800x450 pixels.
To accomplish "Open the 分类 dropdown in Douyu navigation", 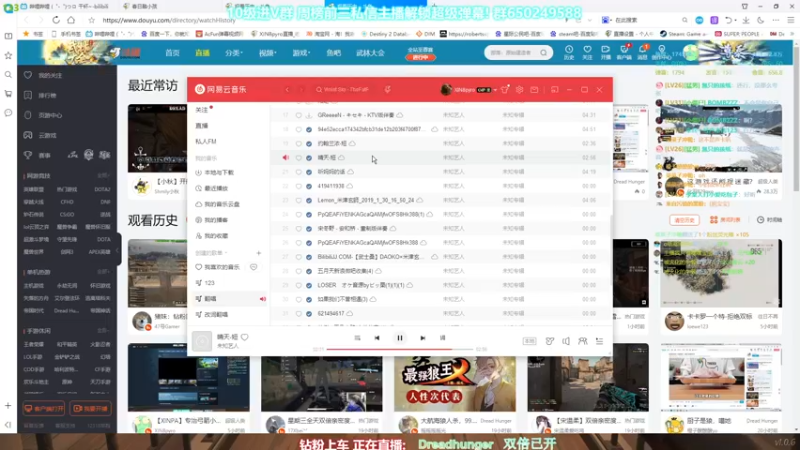I will [234, 53].
